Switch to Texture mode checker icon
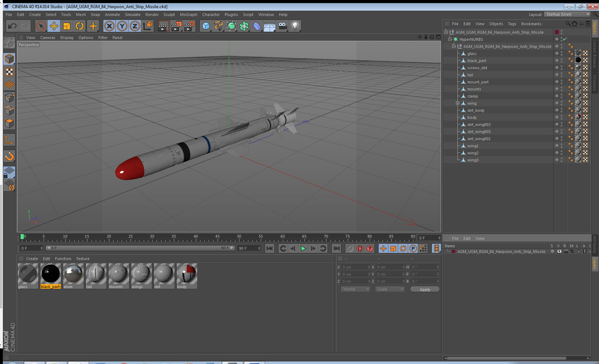Image resolution: width=599 pixels, height=364 pixels. [x=9, y=72]
